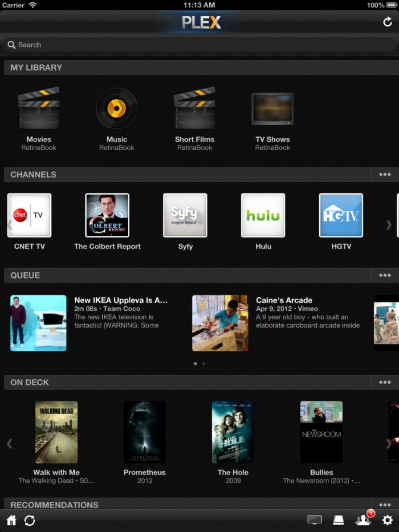Open the friends panel with notification badge

click(362, 520)
